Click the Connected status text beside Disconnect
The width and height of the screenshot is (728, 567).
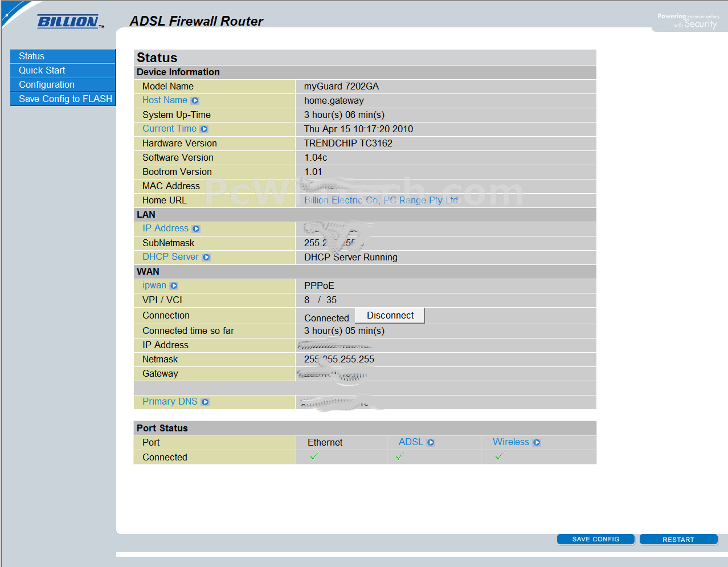326,319
